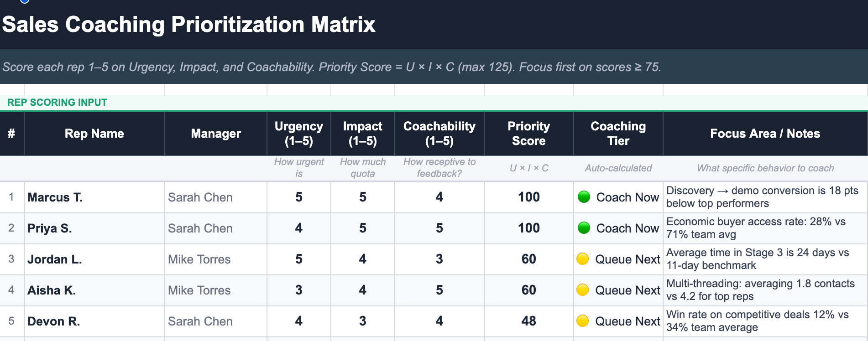Select row number 3 cell
Image resolution: width=868 pixels, height=341 pixels.
click(12, 259)
